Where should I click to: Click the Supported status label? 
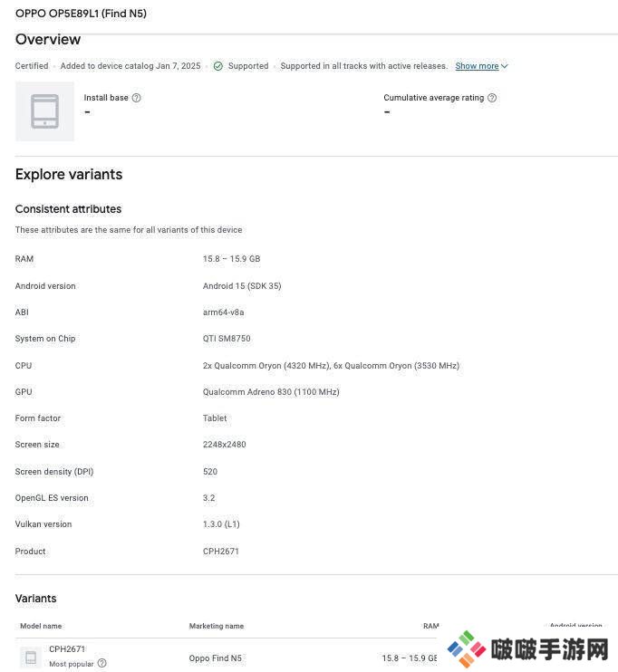pyautogui.click(x=248, y=66)
